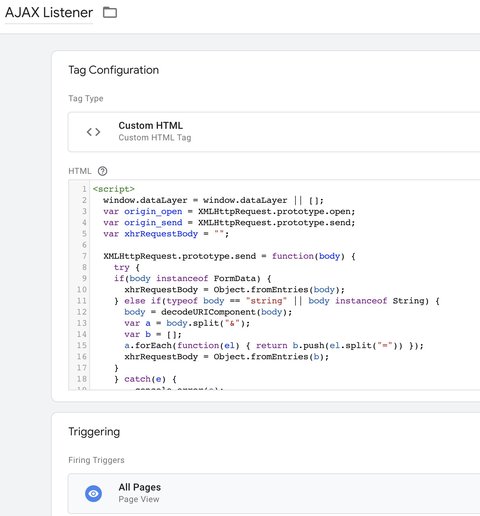Click the XMLHttpRequest.prototype.send function line
The width and height of the screenshot is (480, 516).
click(x=229, y=256)
